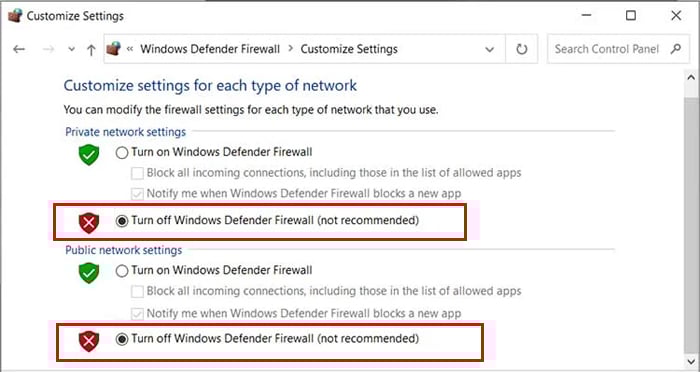Click the firewall icon in address bar
This screenshot has height=372, width=700.
[x=114, y=48]
